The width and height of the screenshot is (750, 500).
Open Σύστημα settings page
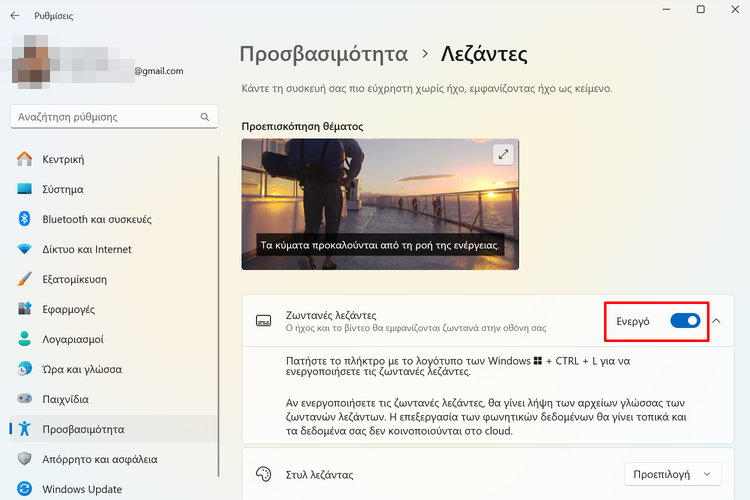[x=114, y=189]
